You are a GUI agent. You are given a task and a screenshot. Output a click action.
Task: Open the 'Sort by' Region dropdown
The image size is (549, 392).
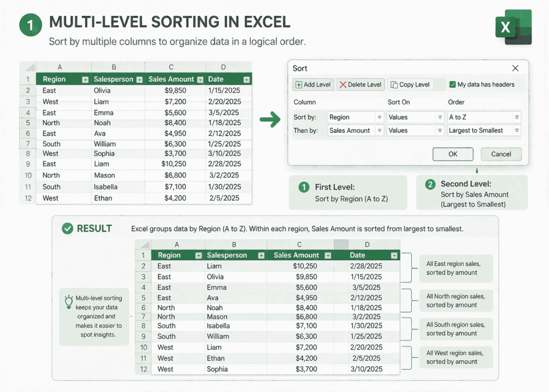[x=380, y=117]
